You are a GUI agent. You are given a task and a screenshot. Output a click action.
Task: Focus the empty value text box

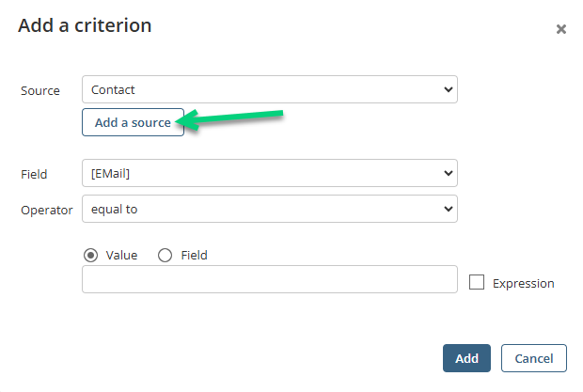tap(270, 279)
